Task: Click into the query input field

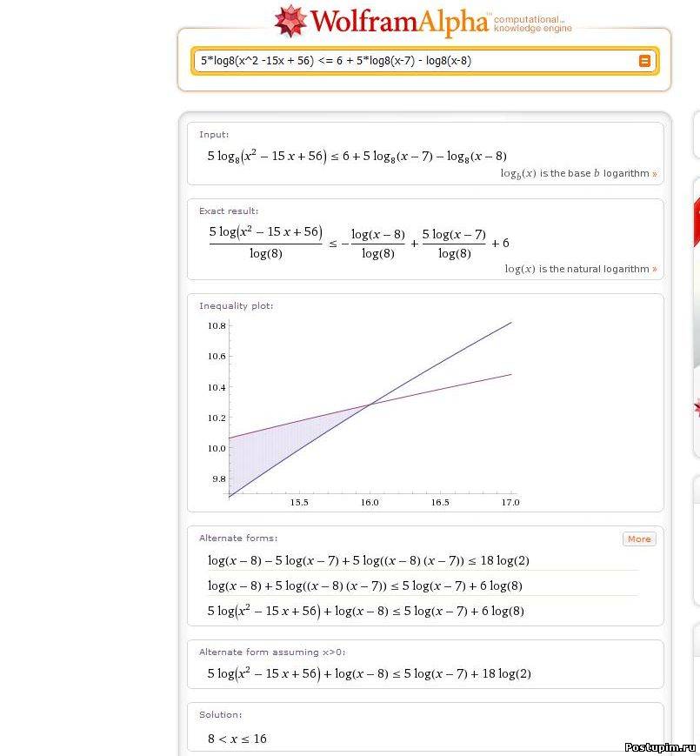Action: point(409,61)
